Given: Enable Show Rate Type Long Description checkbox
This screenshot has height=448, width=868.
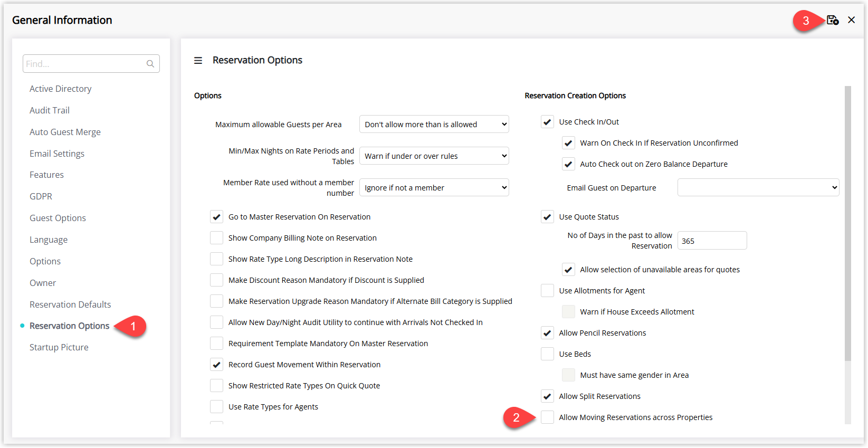Looking at the screenshot, I should coord(216,259).
